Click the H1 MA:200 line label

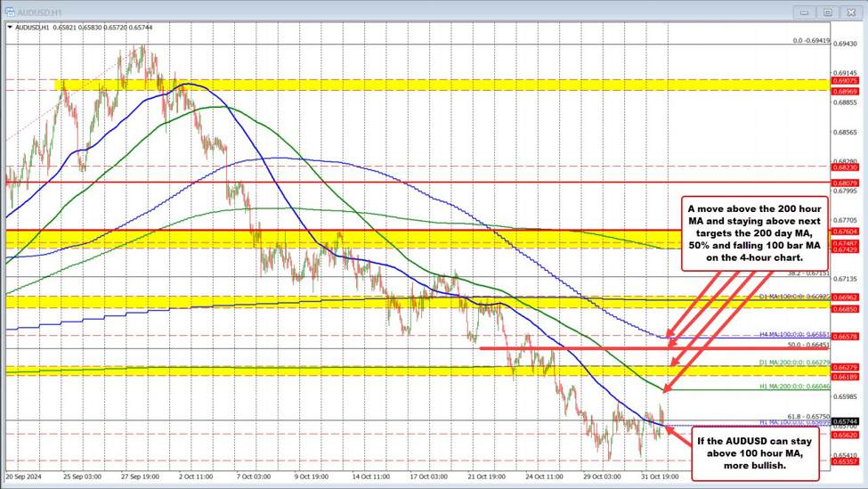(794, 386)
